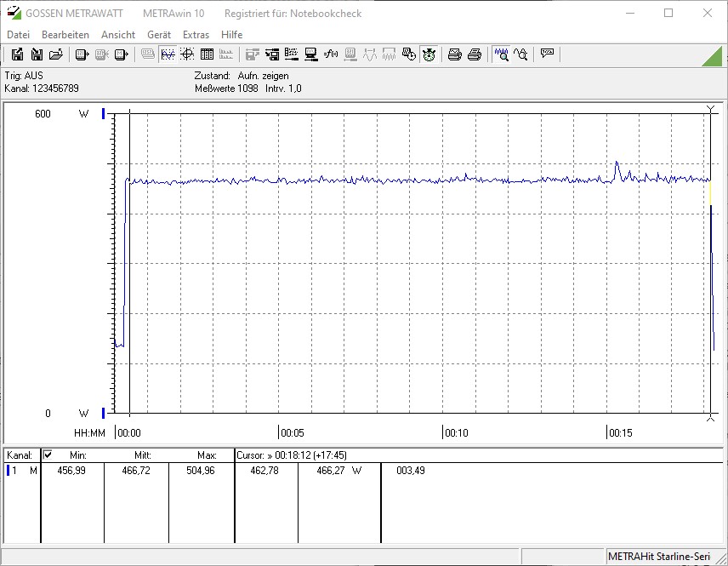Click the blue marker beside 600 W

pos(104,114)
